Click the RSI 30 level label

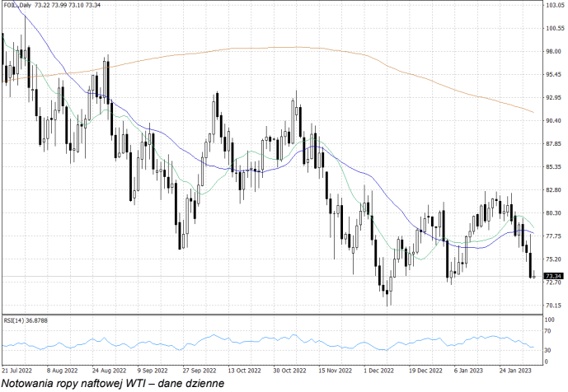547,350
